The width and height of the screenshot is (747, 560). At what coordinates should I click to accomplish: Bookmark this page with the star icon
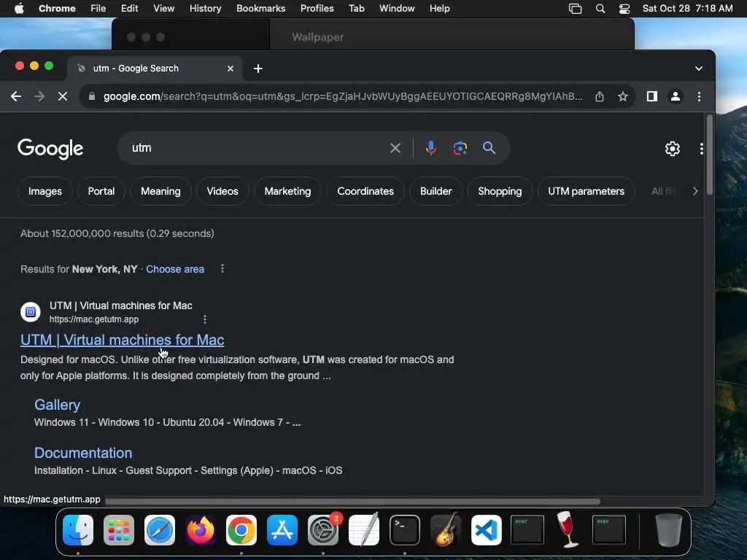(x=623, y=97)
